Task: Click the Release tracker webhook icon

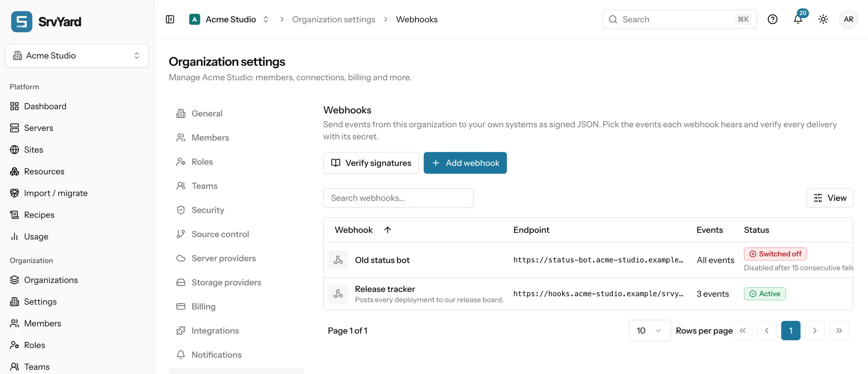Action: (338, 294)
